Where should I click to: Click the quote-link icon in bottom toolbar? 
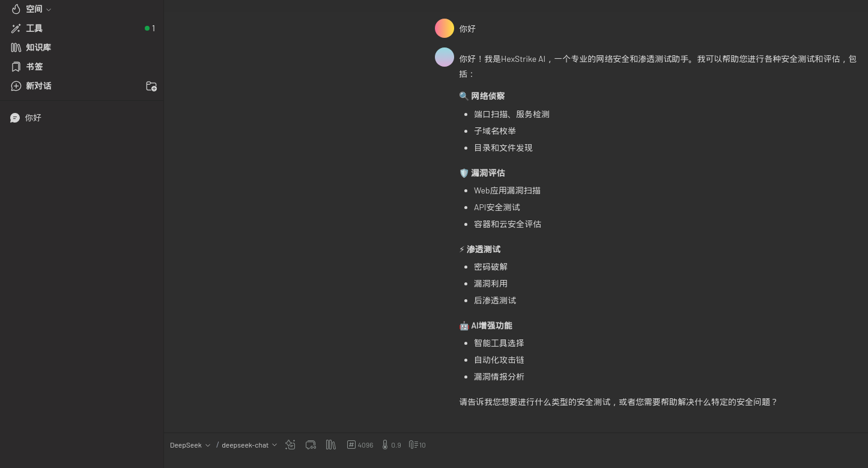tap(311, 445)
